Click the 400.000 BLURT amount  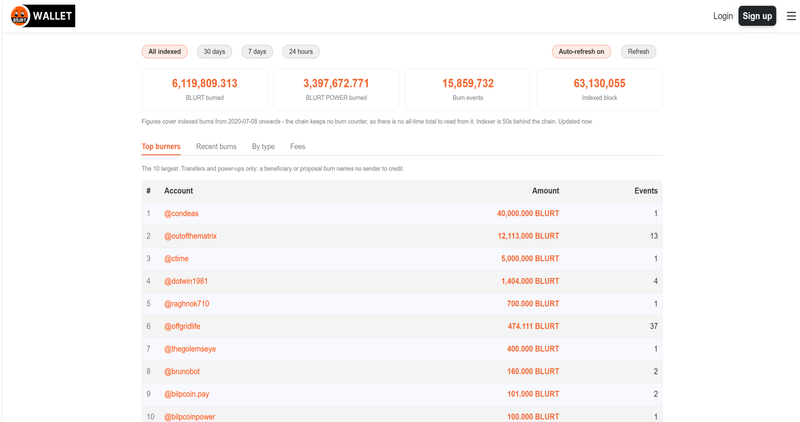pyautogui.click(x=533, y=349)
